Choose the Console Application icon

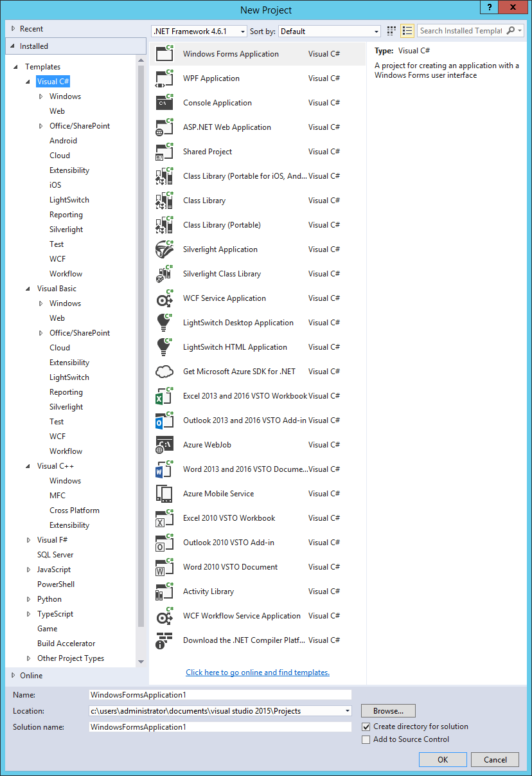[164, 103]
